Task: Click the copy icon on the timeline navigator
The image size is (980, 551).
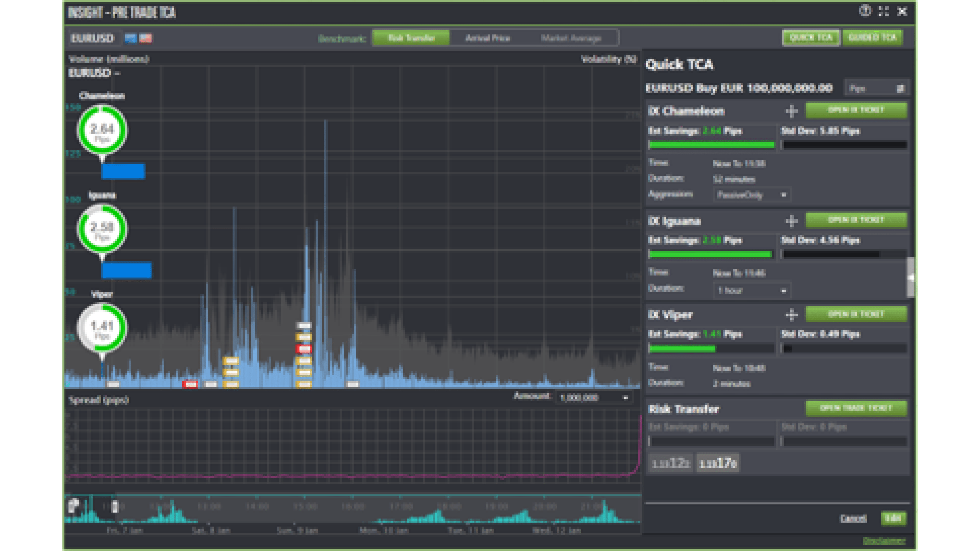Action: click(x=73, y=505)
